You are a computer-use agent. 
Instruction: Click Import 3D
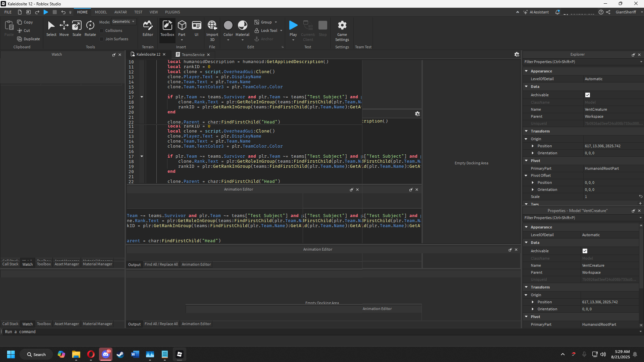(212, 31)
